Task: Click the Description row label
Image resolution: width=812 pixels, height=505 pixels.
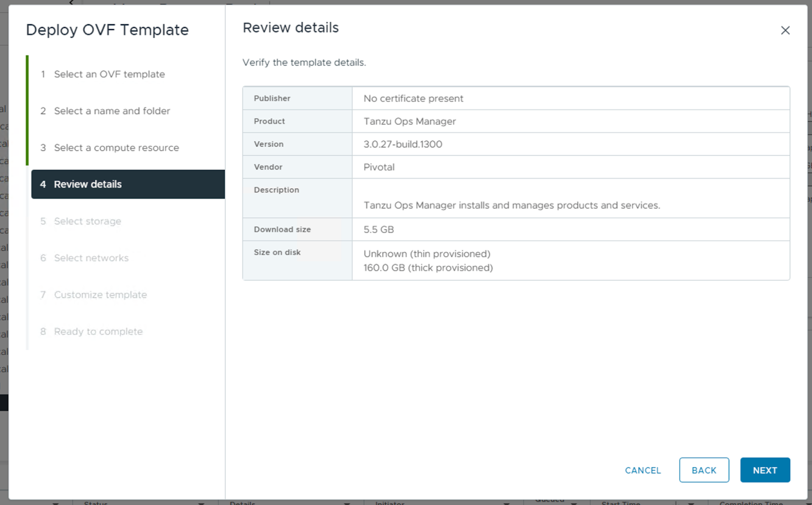Action: pos(276,190)
